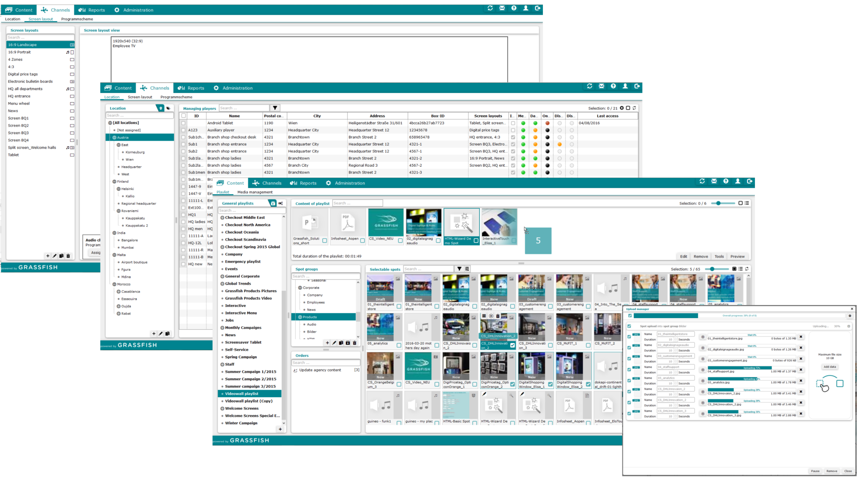
Task: Click Preview button for playlist content
Action: (737, 257)
